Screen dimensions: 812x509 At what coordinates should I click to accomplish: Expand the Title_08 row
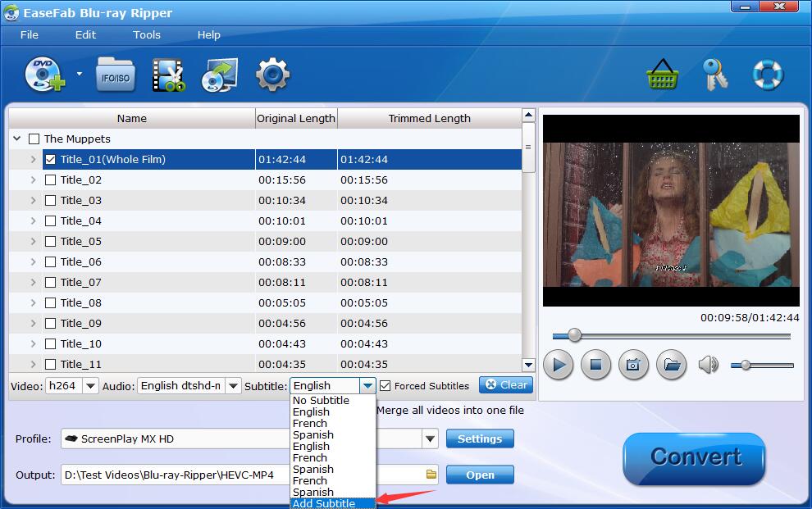(33, 302)
